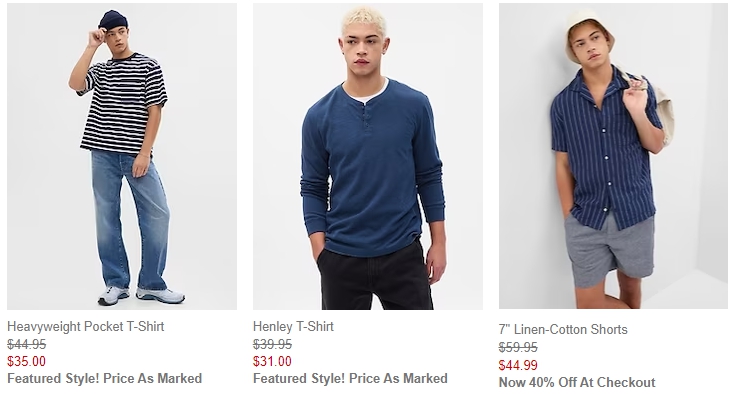Select the crossed-out $39.95 original price

(x=272, y=344)
